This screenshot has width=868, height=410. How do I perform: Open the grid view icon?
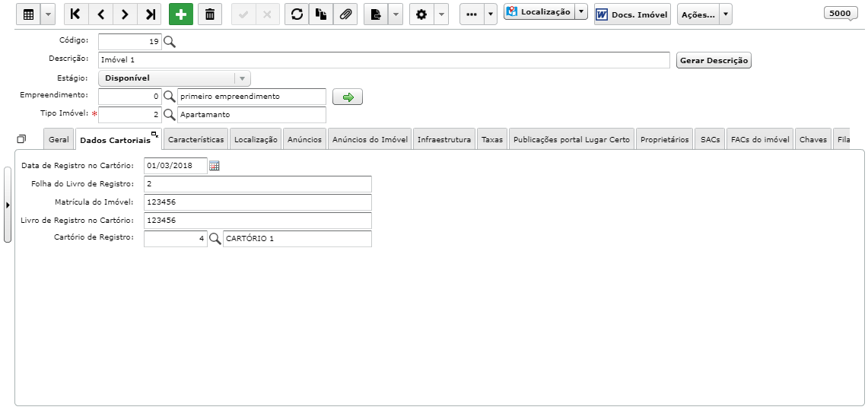coord(28,14)
